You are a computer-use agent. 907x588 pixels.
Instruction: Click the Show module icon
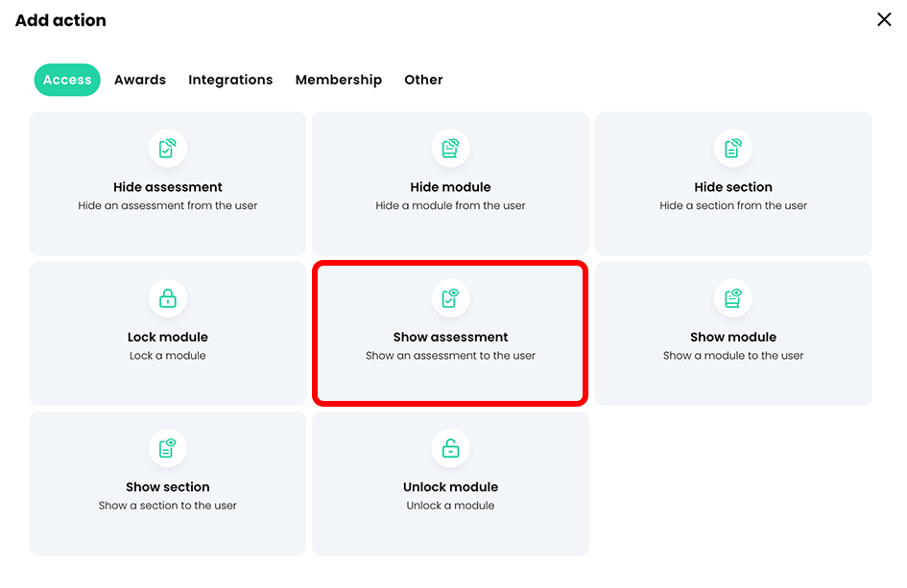(732, 298)
